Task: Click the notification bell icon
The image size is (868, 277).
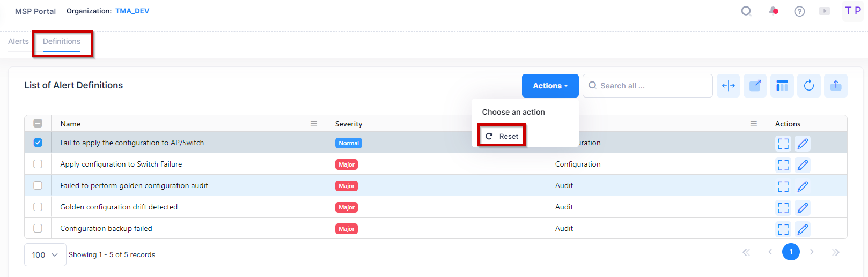Action: click(x=773, y=11)
